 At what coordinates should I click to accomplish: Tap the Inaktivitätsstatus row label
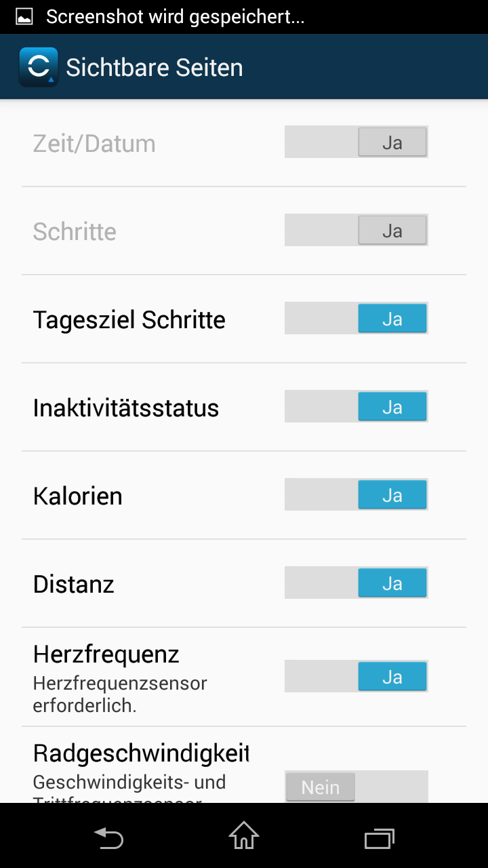click(126, 408)
